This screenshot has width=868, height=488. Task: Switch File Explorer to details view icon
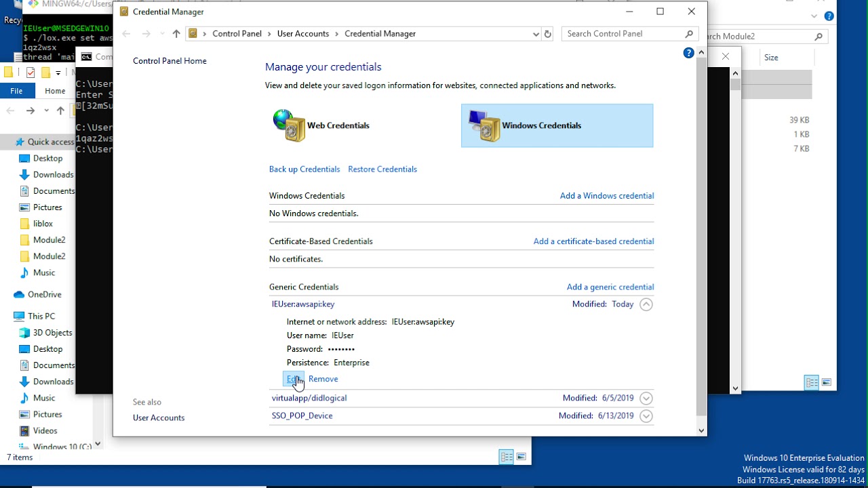[x=507, y=457]
